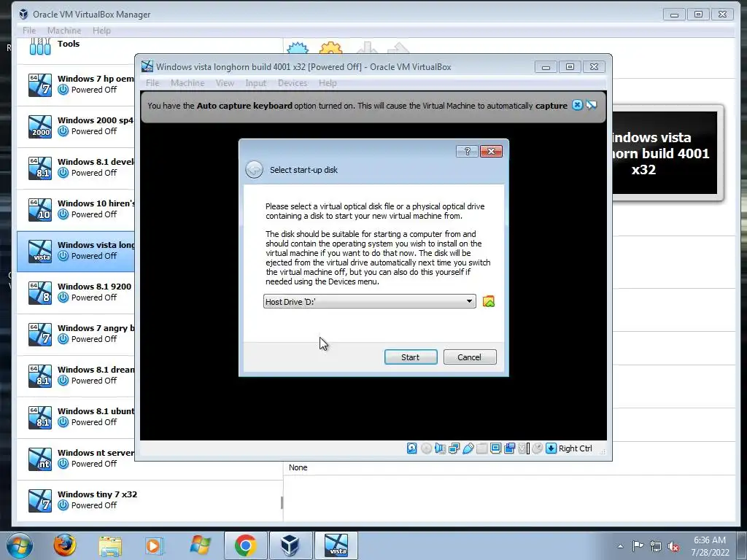This screenshot has height=560, width=747.
Task: Click the Windows Start orb
Action: coord(20,545)
